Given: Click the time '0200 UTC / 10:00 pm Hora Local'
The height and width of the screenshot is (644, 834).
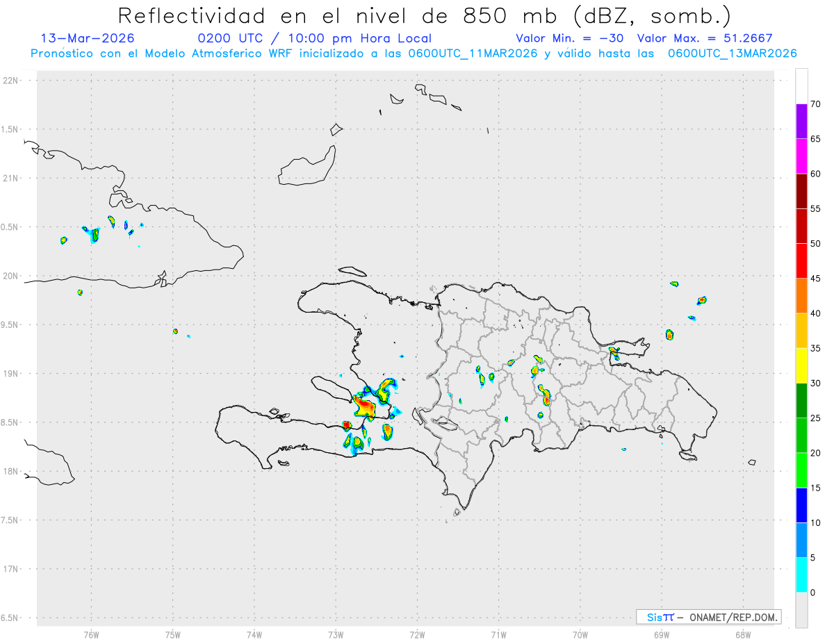Looking at the screenshot, I should (x=315, y=38).
